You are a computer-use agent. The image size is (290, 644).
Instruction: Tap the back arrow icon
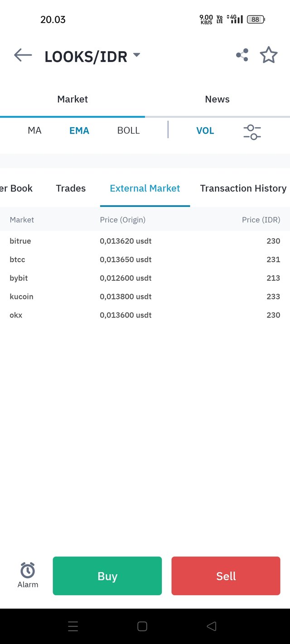click(x=23, y=55)
